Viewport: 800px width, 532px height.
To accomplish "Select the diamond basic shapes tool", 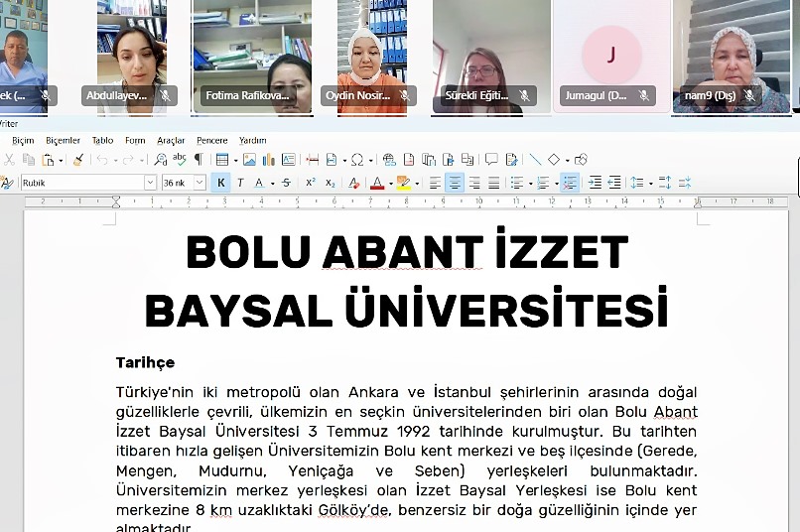I will [554, 160].
